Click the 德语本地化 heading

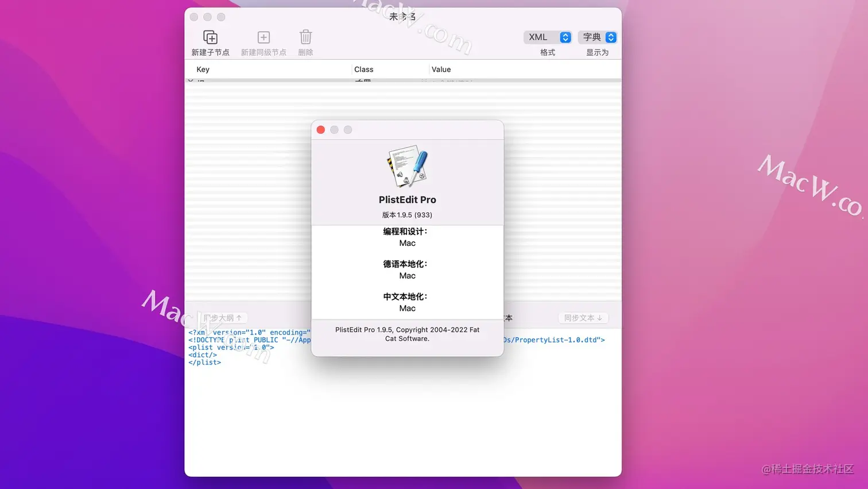pyautogui.click(x=405, y=264)
